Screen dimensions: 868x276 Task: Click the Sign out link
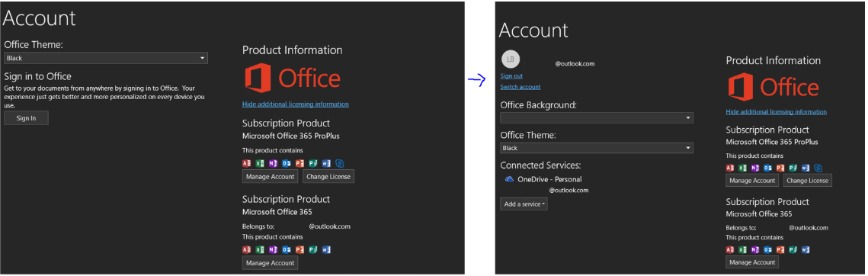click(511, 76)
